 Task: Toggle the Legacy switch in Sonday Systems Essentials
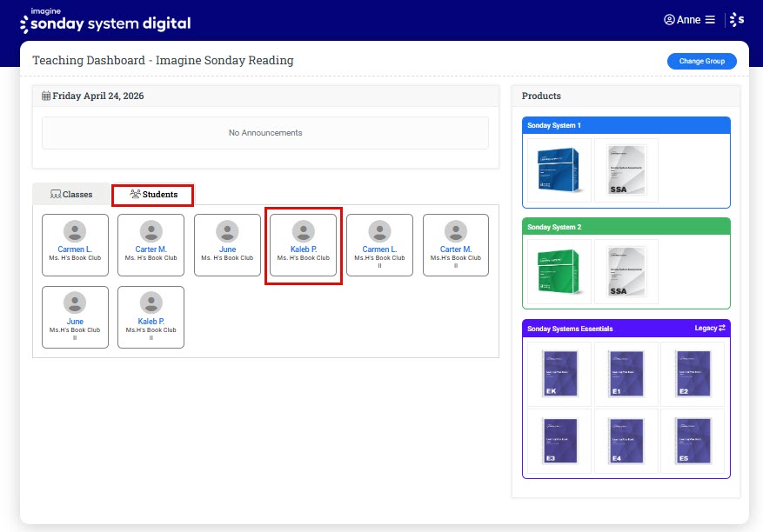click(710, 329)
